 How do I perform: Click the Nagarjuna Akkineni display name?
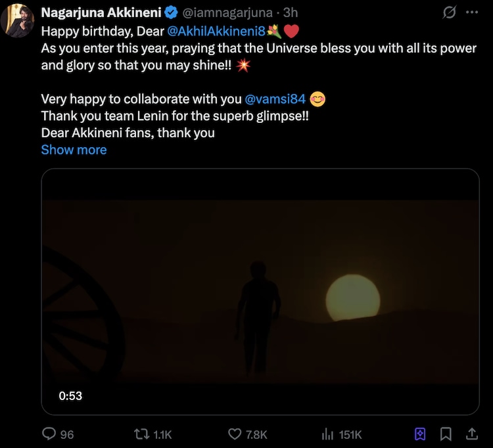point(101,12)
